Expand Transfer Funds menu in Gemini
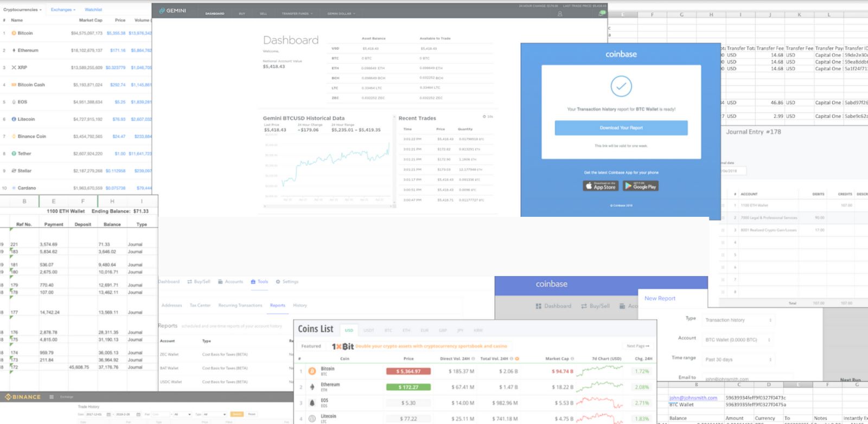Screen dimensions: 868x424 (x=297, y=14)
